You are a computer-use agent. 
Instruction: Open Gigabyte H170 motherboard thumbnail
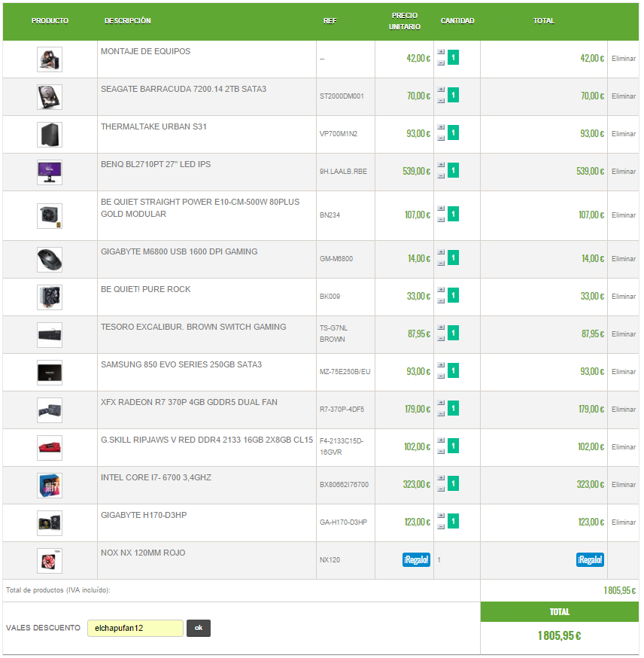point(50,523)
